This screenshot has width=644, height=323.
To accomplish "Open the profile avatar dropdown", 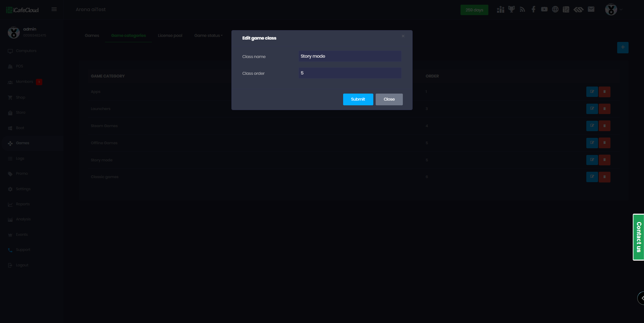I will (613, 10).
